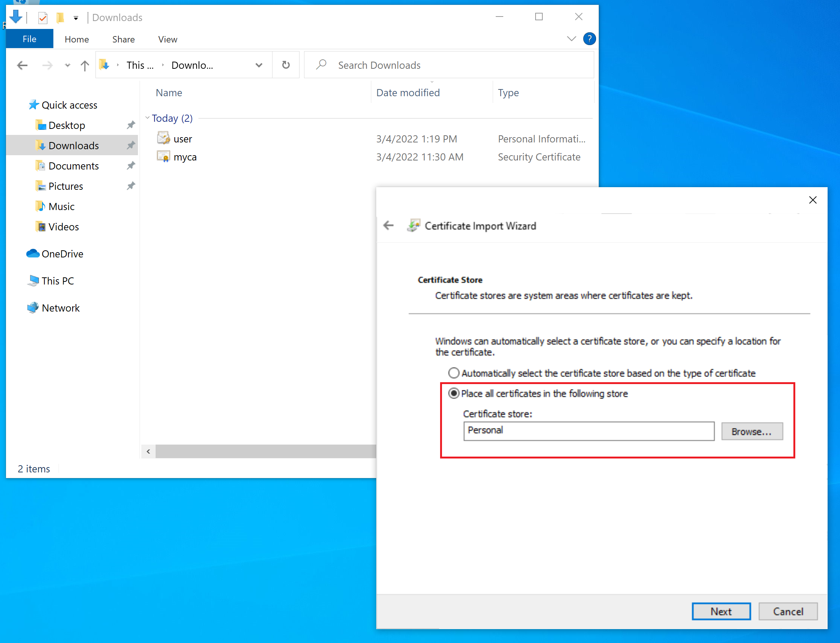The image size is (840, 643).
Task: Click the OneDrive cloud icon
Action: coord(33,253)
